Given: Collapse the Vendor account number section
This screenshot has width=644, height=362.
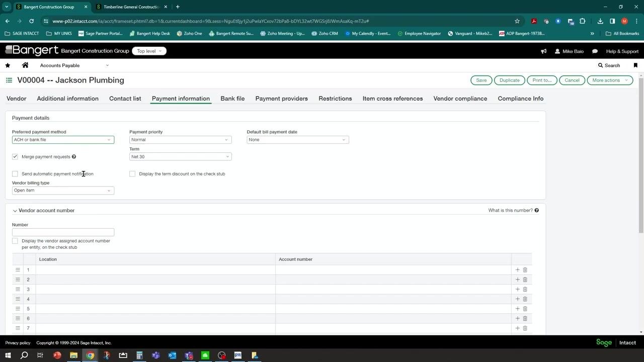Looking at the screenshot, I should 15,211.
